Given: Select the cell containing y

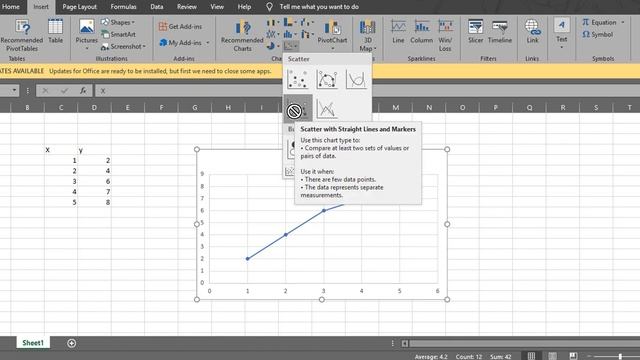Looking at the screenshot, I should [x=94, y=150].
